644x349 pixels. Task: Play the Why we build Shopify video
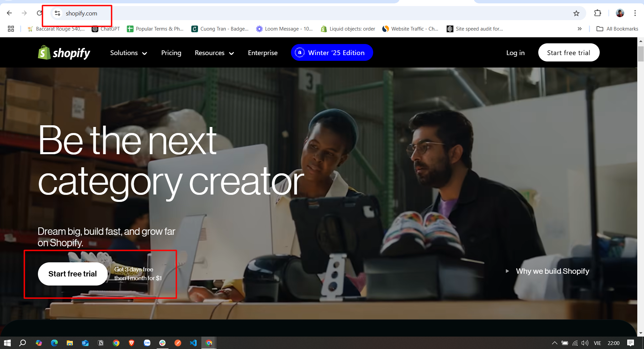pos(547,271)
